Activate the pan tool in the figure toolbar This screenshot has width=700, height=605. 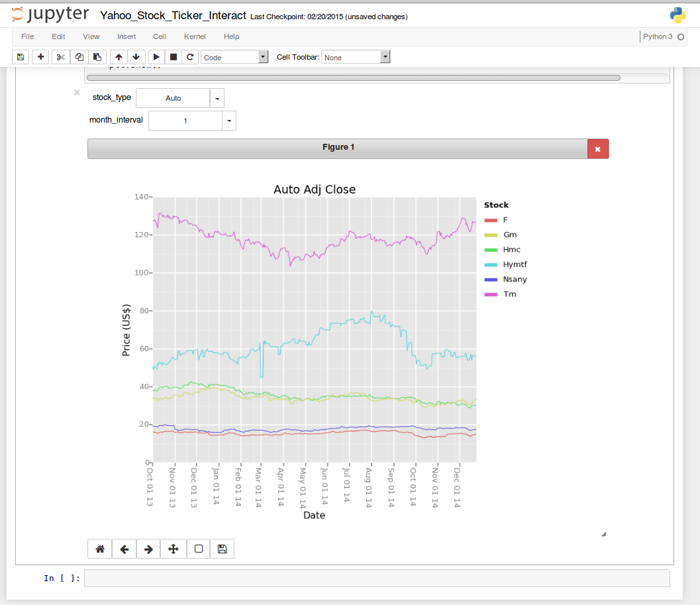pos(174,549)
